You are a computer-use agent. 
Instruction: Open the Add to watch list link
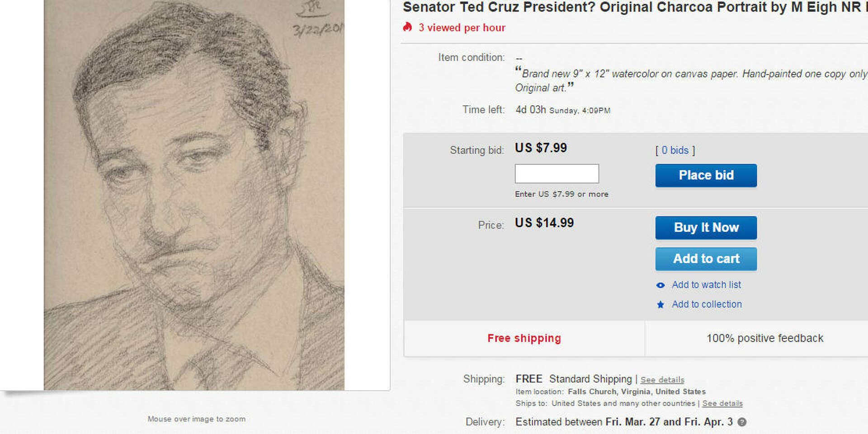706,285
